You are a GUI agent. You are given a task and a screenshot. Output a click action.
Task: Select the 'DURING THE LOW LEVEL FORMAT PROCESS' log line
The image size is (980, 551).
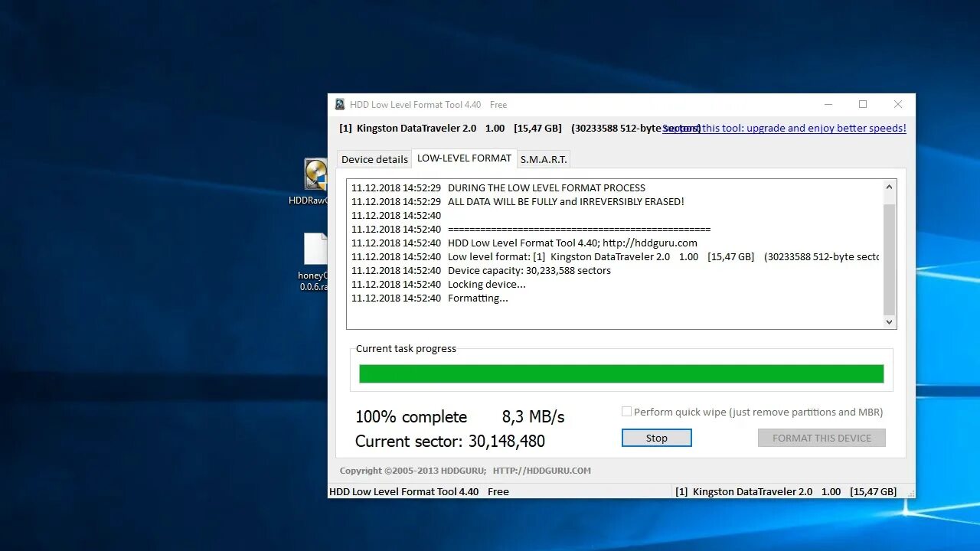pos(498,188)
